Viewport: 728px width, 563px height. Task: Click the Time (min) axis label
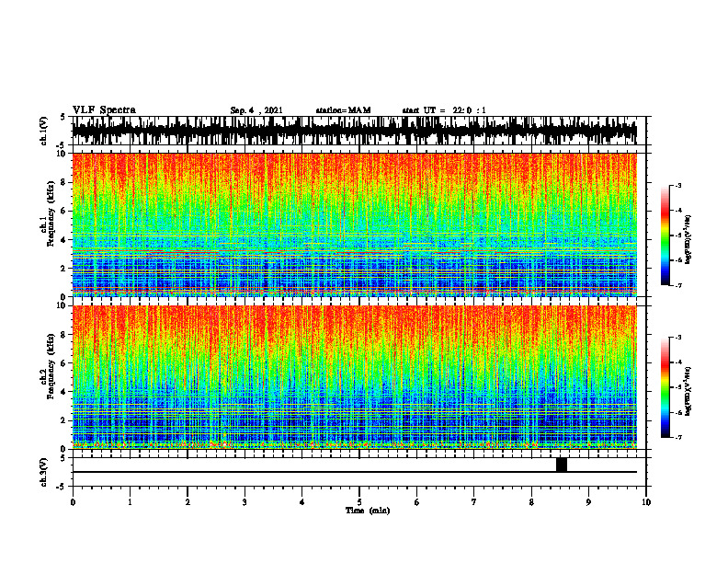[x=368, y=511]
